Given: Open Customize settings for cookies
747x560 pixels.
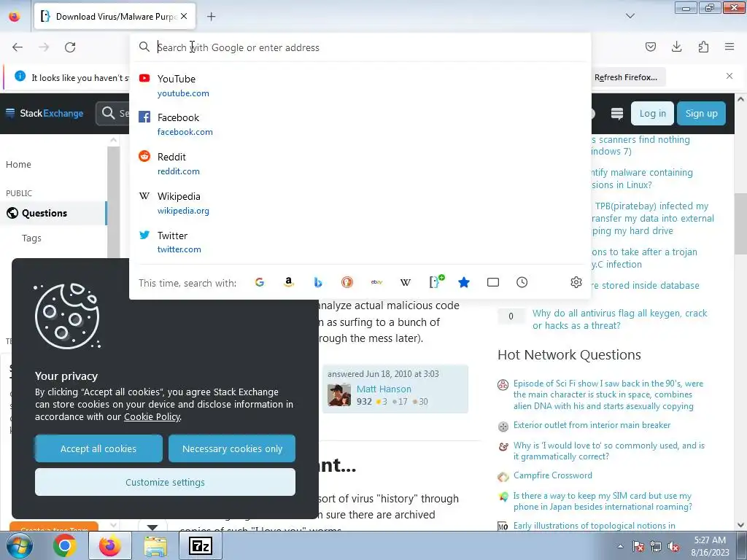Looking at the screenshot, I should [165, 482].
